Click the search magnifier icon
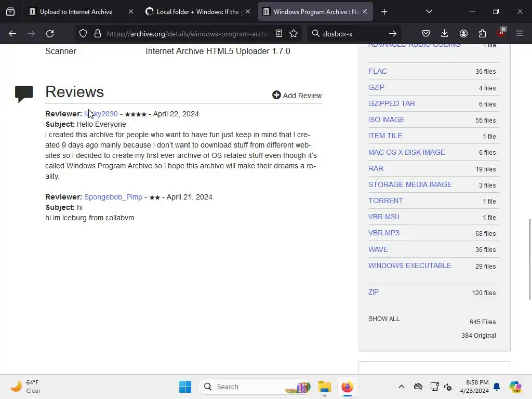This screenshot has height=399, width=532. [315, 34]
